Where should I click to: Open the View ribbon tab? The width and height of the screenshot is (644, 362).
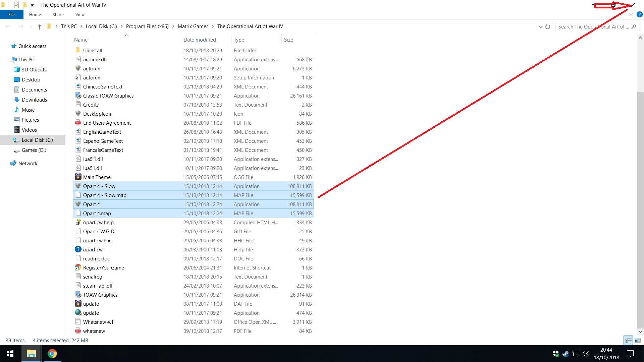80,14
